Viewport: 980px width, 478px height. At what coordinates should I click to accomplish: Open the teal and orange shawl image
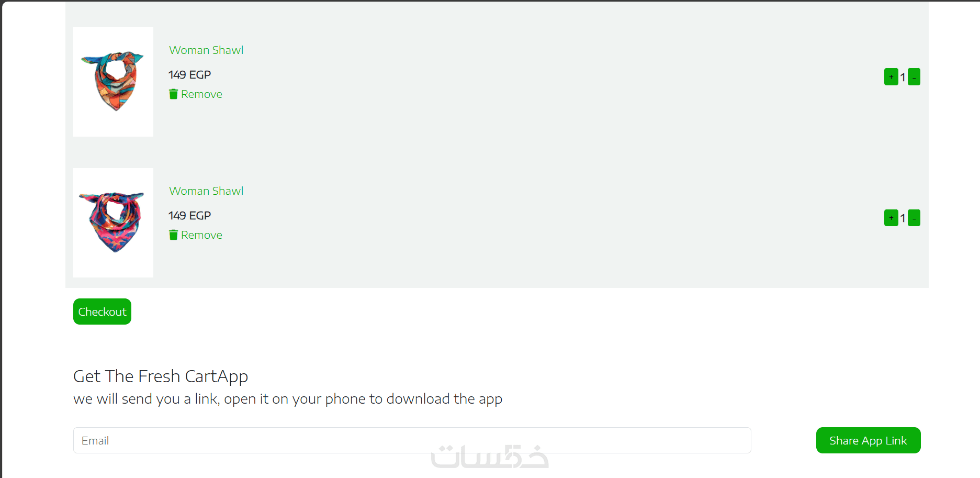click(113, 82)
